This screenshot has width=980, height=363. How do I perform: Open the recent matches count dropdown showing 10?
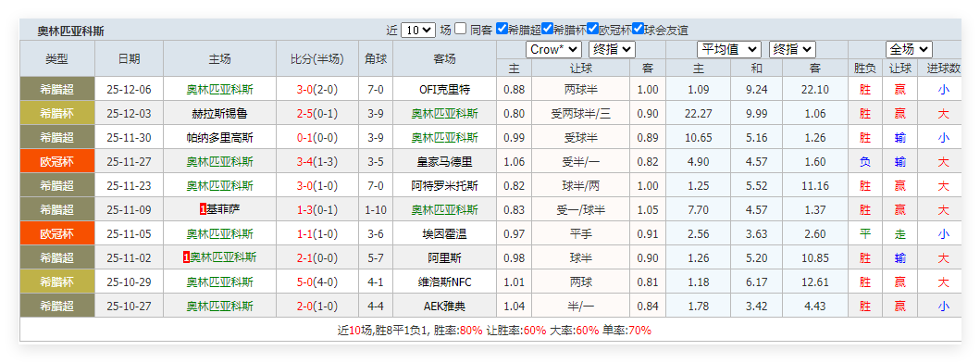coord(417,30)
